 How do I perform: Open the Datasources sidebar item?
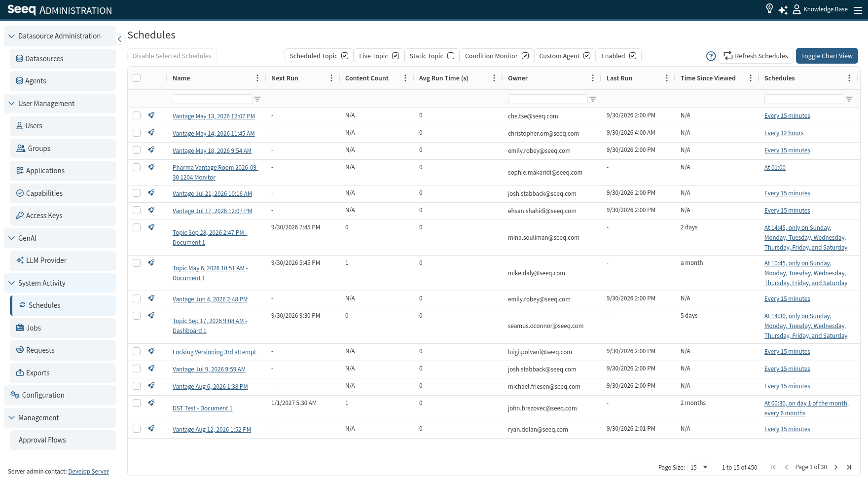63,59
